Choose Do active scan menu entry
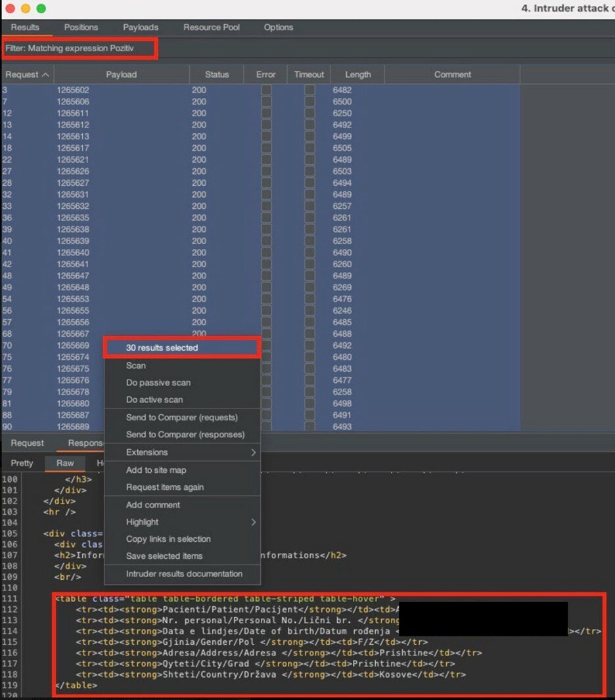 point(182,399)
